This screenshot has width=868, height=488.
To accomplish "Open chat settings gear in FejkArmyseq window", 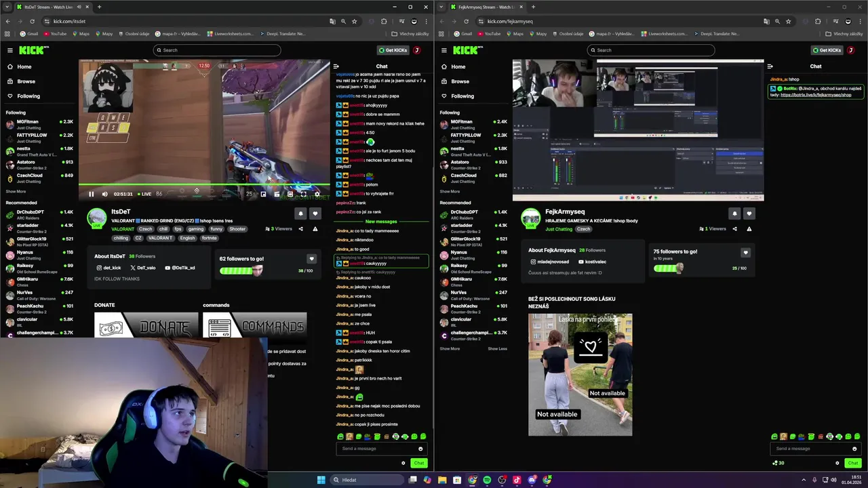I will (x=837, y=463).
